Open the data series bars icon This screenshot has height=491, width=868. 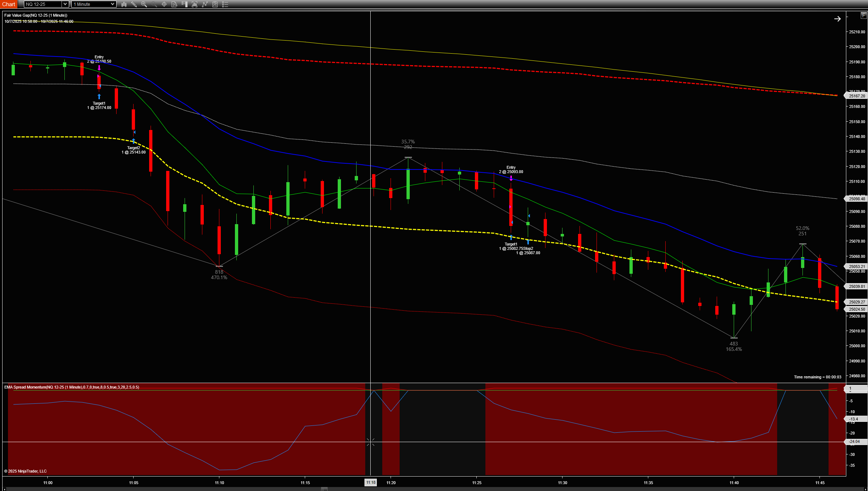click(194, 4)
